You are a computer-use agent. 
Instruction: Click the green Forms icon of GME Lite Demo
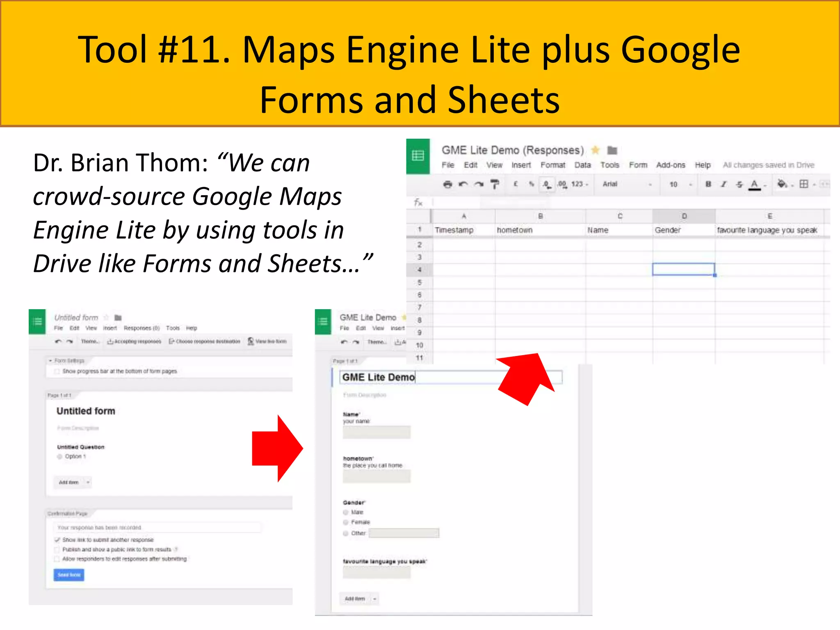(323, 322)
